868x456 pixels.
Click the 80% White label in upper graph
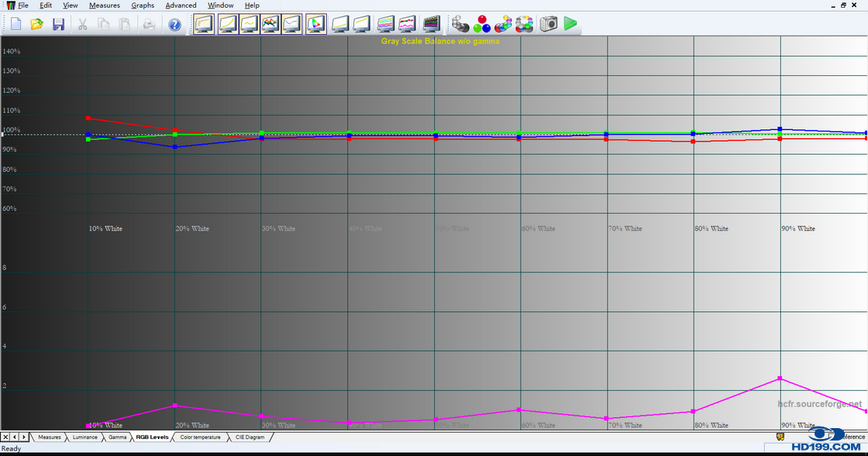pyautogui.click(x=712, y=229)
